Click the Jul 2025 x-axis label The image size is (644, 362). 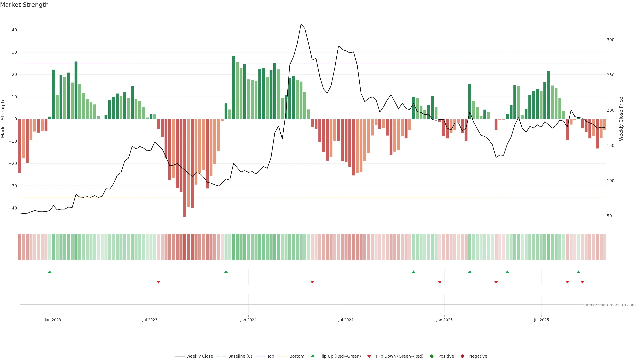[x=541, y=320]
